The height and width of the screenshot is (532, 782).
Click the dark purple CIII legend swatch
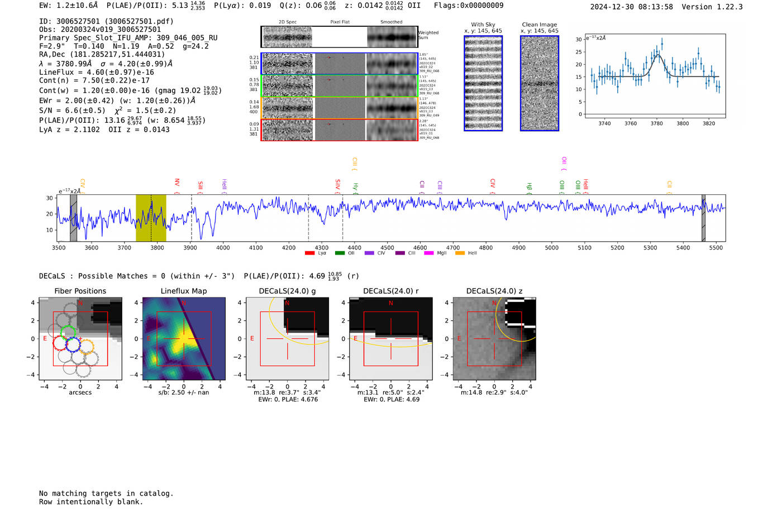coord(399,253)
